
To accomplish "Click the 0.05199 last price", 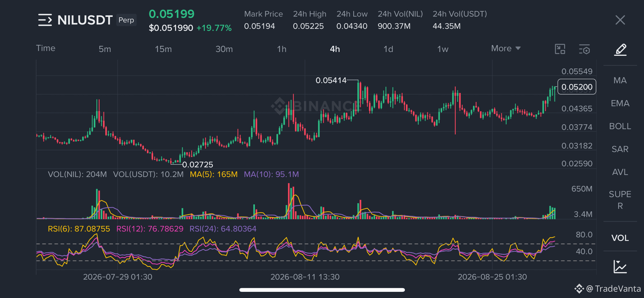I will tap(171, 14).
